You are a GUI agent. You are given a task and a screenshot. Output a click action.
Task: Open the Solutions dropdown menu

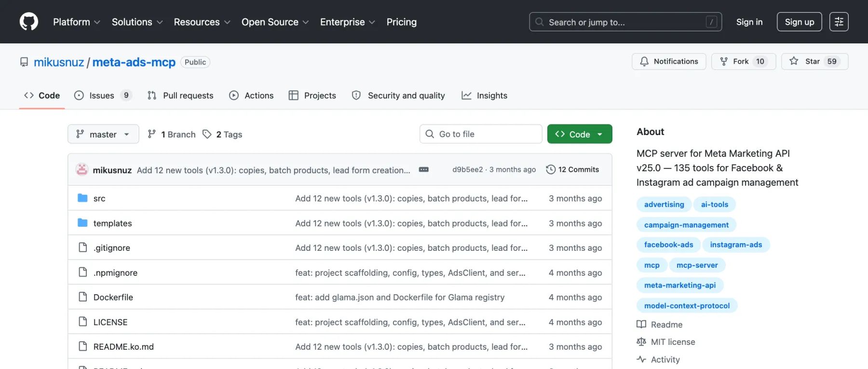tap(137, 22)
